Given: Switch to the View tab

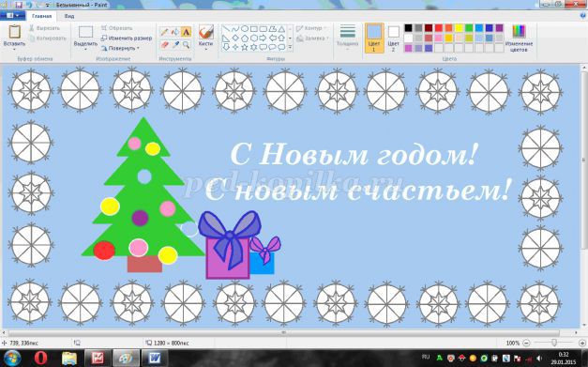Looking at the screenshot, I should (x=69, y=16).
